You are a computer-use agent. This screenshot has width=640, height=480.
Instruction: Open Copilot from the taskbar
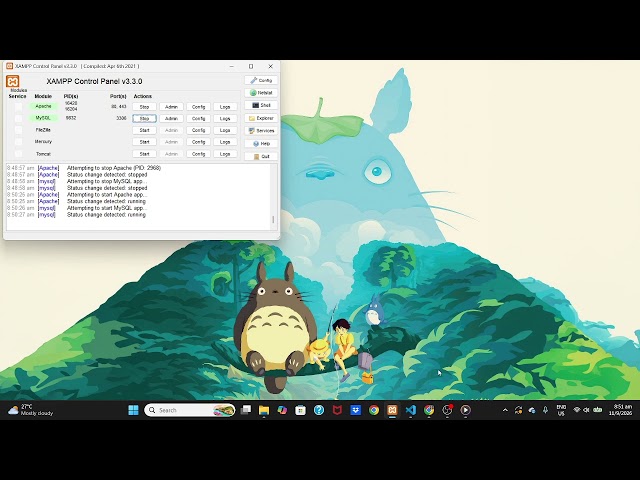pyautogui.click(x=282, y=410)
